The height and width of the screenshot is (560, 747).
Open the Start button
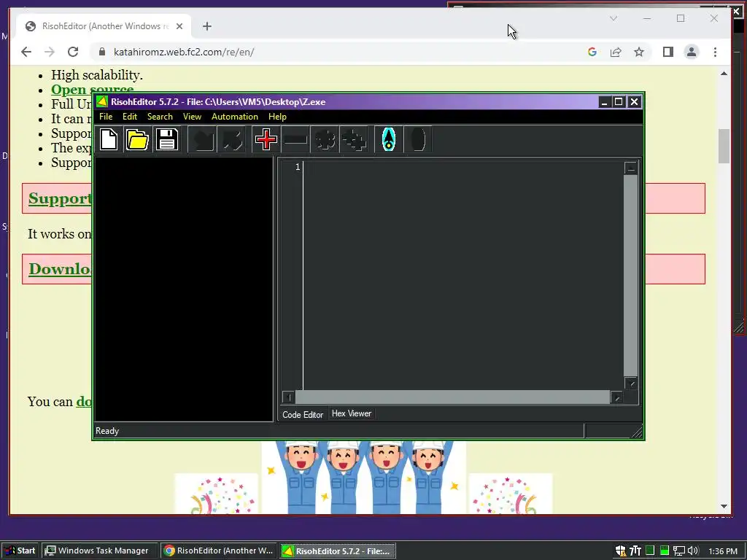pyautogui.click(x=20, y=551)
